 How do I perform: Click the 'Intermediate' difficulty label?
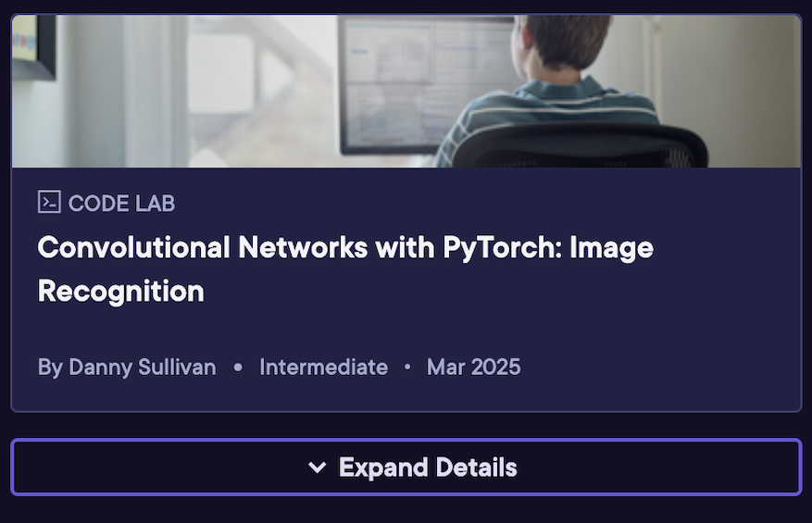coord(324,367)
